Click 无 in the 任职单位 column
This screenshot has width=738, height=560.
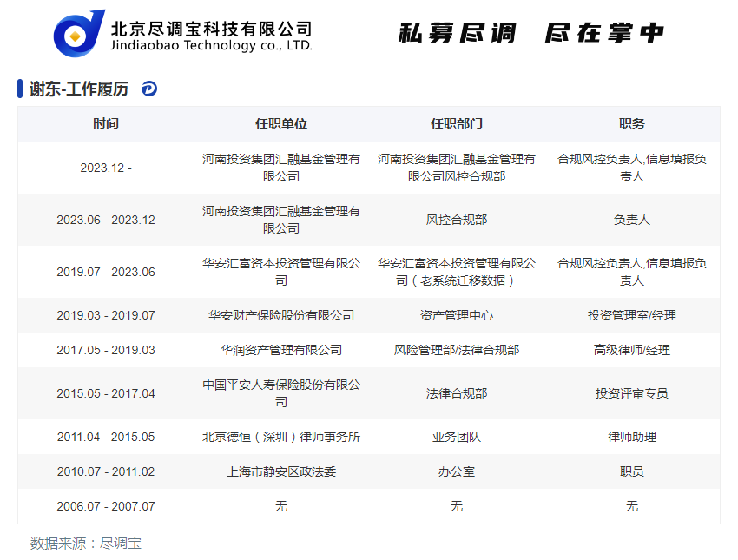(x=281, y=506)
